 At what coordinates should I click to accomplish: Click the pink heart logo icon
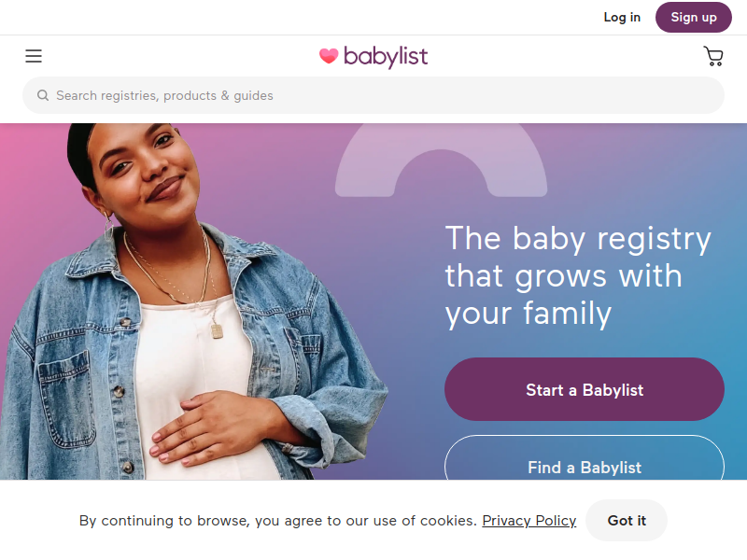pyautogui.click(x=329, y=56)
